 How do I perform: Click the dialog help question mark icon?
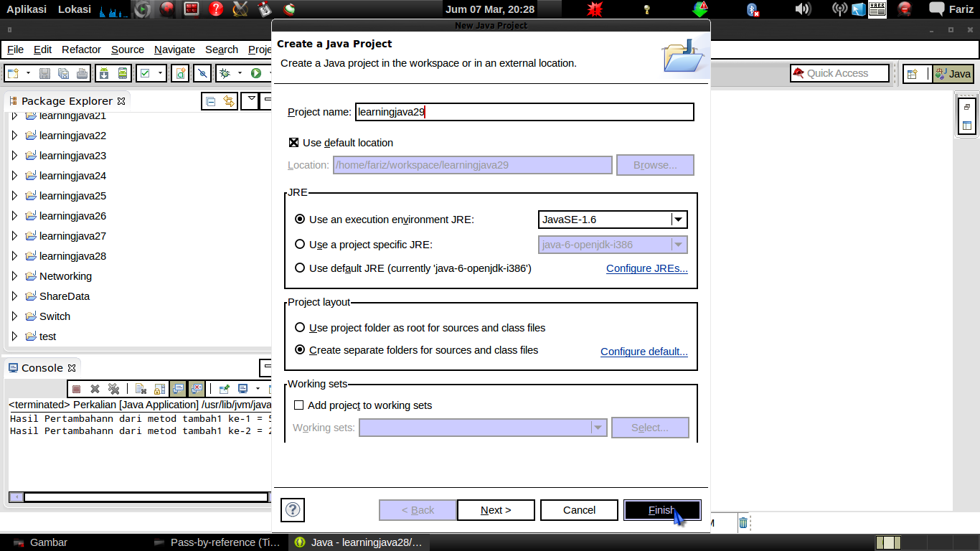click(x=293, y=510)
